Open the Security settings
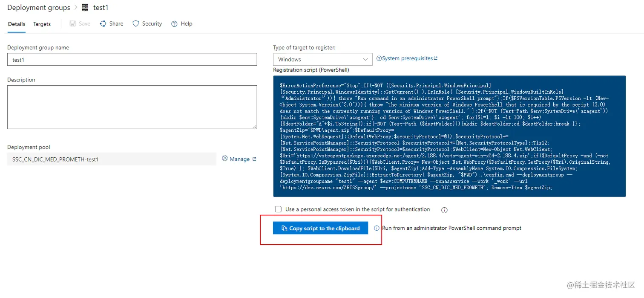 pyautogui.click(x=147, y=24)
